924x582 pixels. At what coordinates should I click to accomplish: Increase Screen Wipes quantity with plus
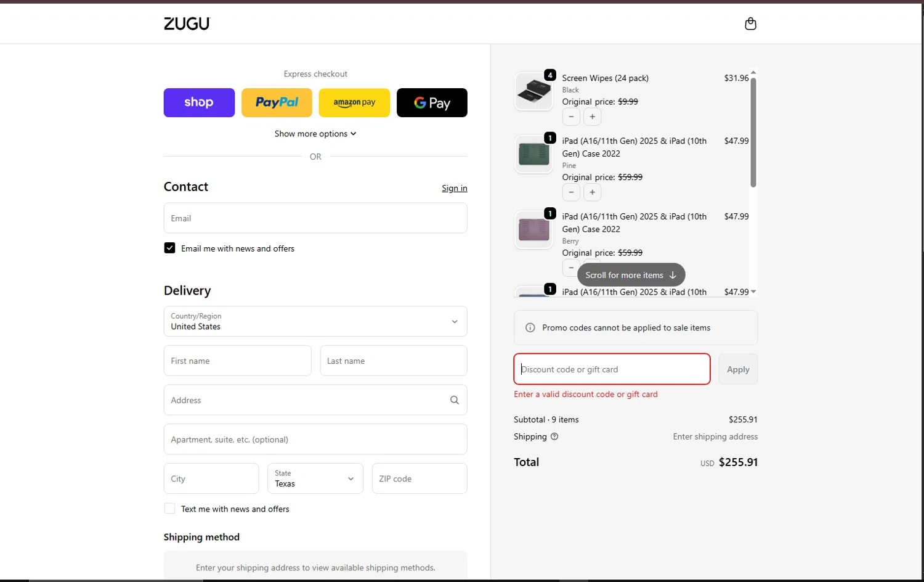pyautogui.click(x=592, y=117)
